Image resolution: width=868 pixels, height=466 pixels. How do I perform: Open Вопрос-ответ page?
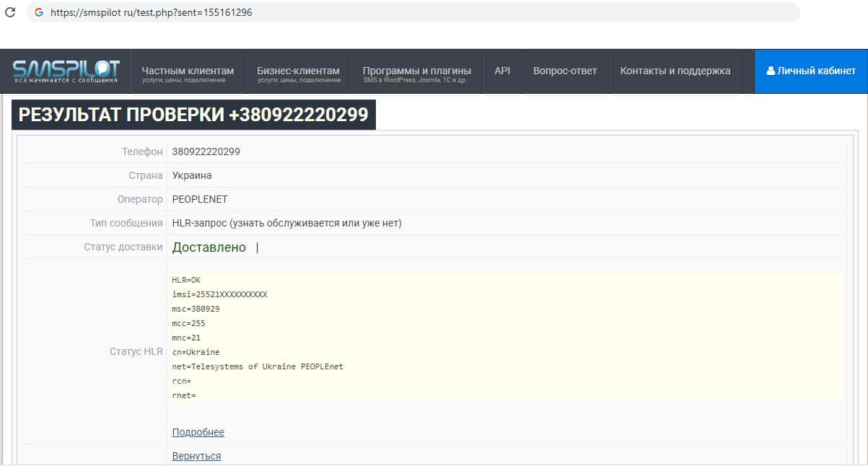coord(565,71)
